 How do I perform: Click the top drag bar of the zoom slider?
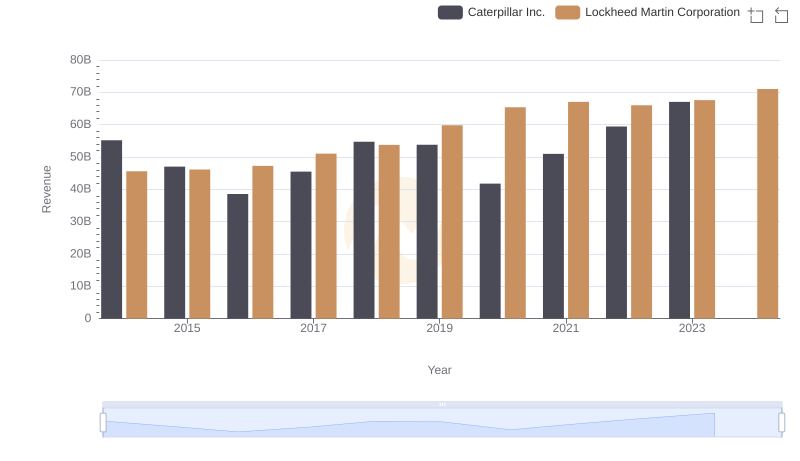click(x=442, y=404)
